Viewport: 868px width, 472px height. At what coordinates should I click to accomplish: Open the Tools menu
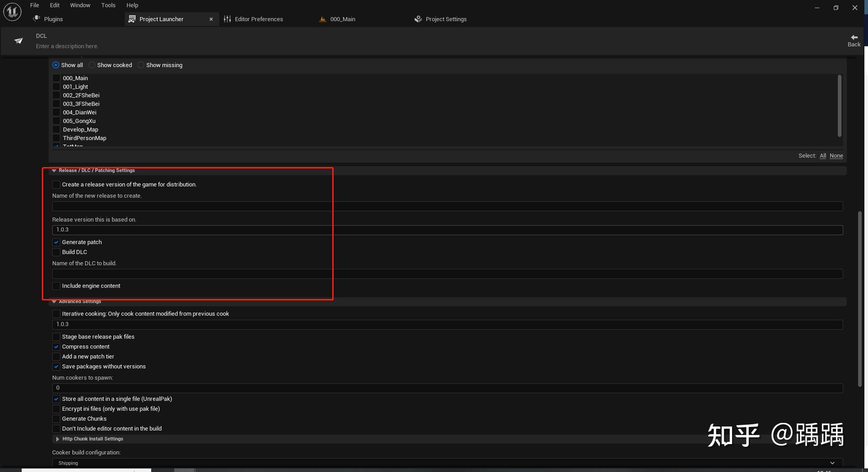point(108,5)
